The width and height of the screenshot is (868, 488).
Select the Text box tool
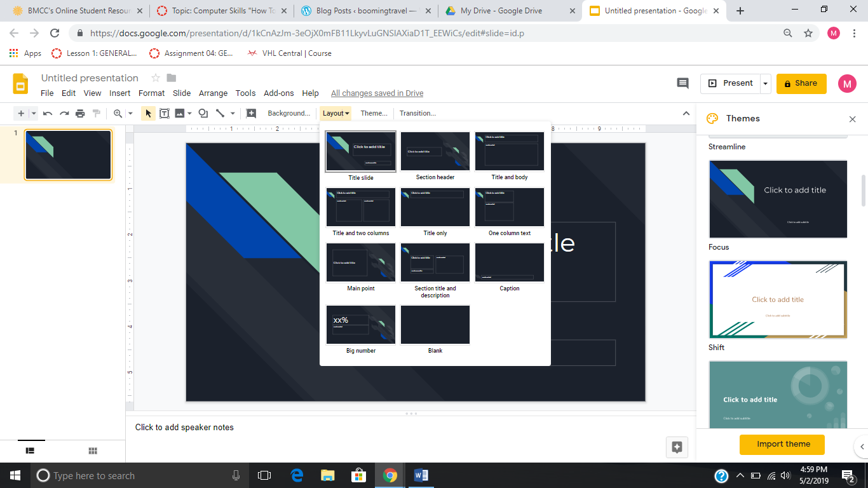(164, 113)
